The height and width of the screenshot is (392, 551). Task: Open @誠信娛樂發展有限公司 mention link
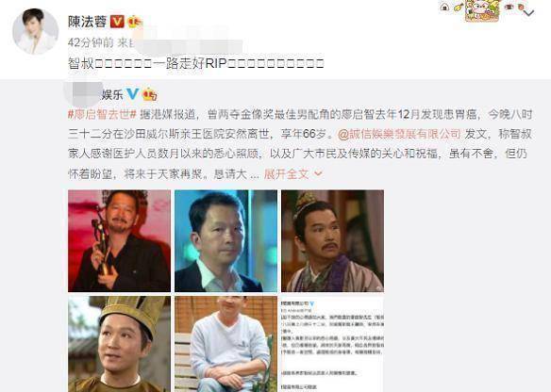coord(399,134)
